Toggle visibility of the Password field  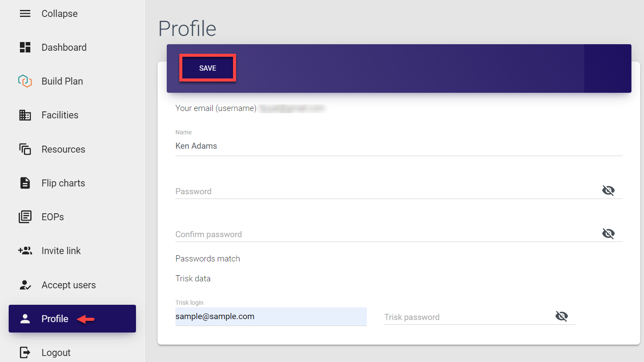click(608, 190)
